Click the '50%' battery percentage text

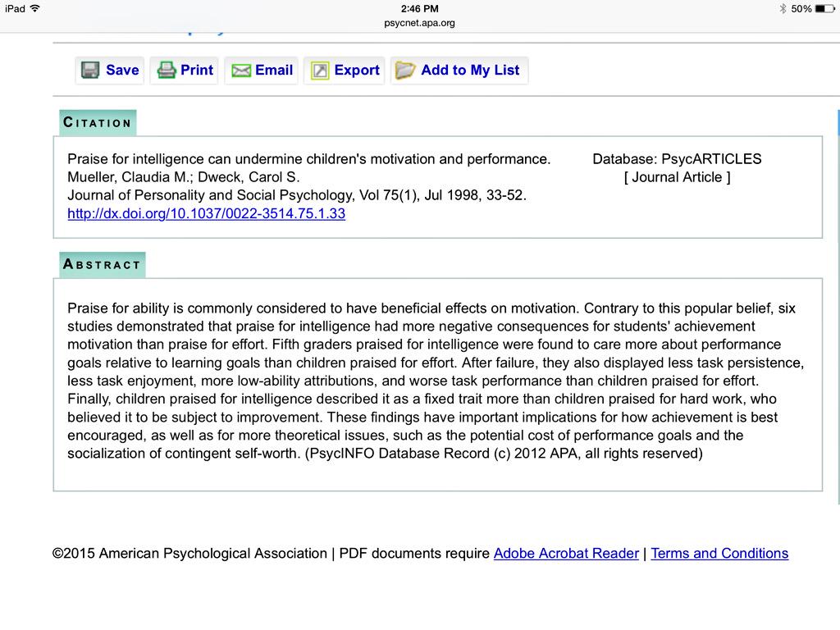pyautogui.click(x=801, y=8)
